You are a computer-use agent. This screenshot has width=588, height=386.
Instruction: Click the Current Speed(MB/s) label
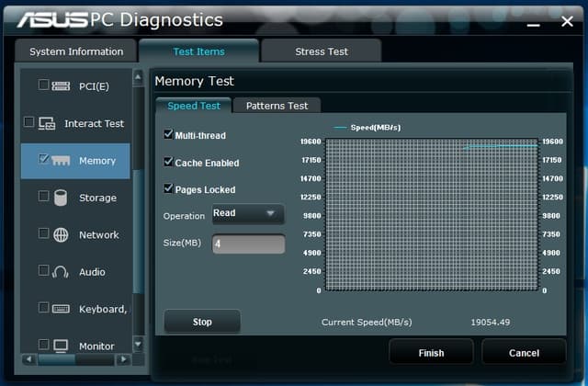click(367, 322)
